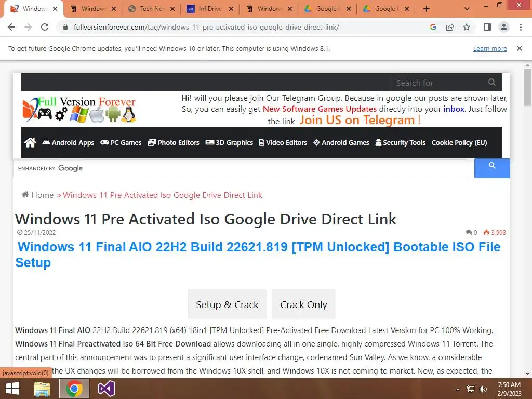Image resolution: width=532 pixels, height=399 pixels.
Task: Open Windows 11 Final AIO article title
Action: point(258,255)
